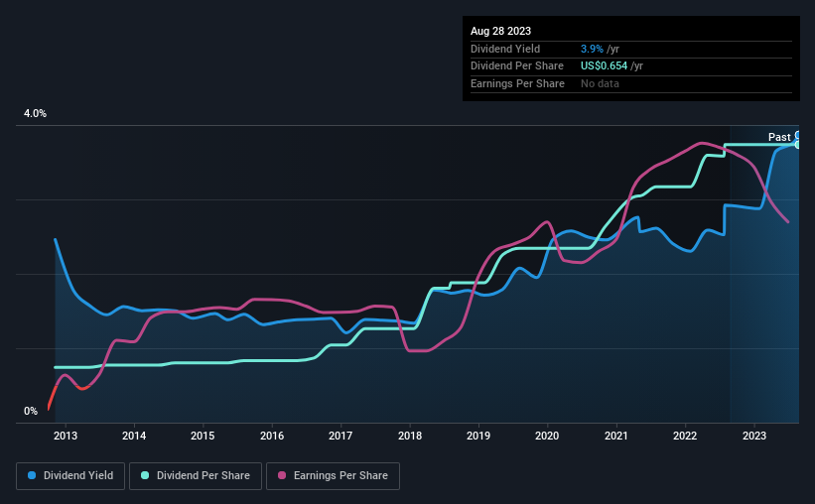Click the No data earnings value
Screen dimensions: 815x504
pyautogui.click(x=600, y=83)
